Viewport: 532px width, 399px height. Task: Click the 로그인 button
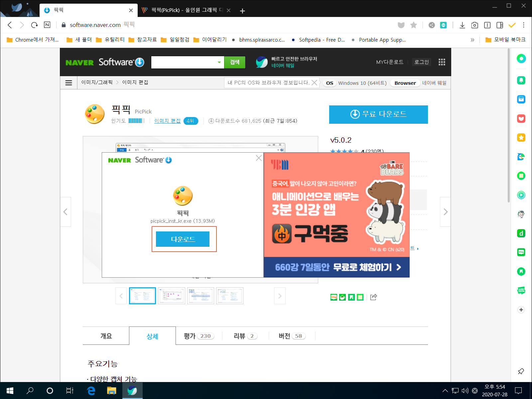point(421,62)
